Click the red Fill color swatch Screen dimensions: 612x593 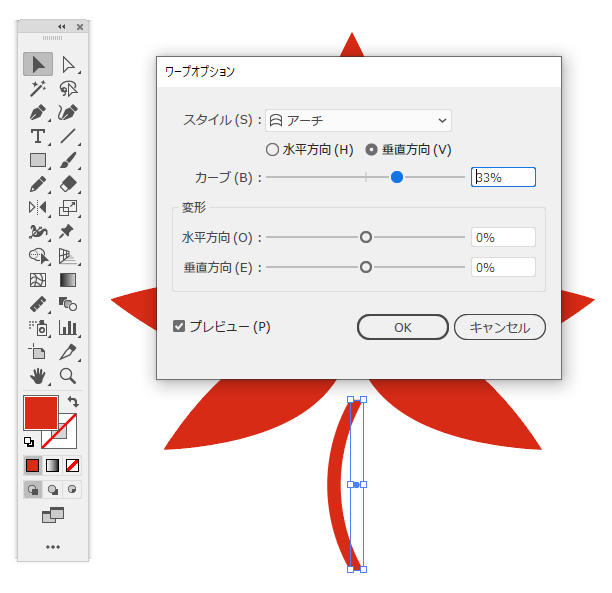[41, 413]
